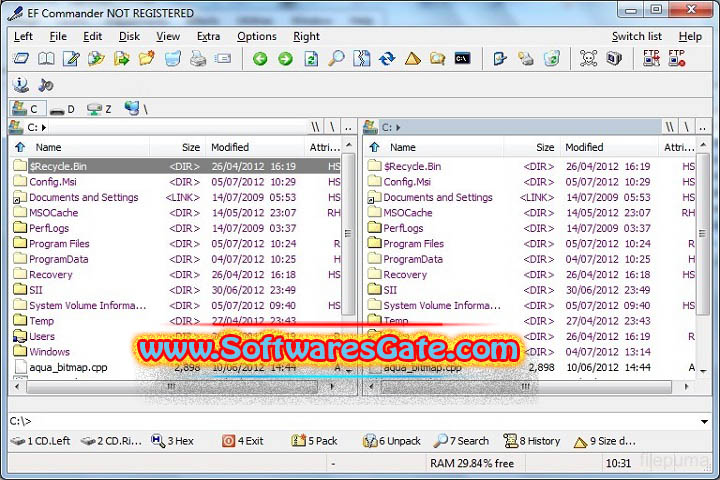Viewport: 720px width, 480px height.
Task: Select Program Files in left panel
Action: 59,244
